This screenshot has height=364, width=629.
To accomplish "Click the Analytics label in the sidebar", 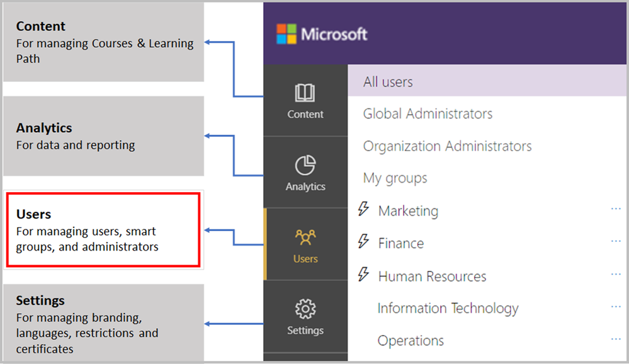I will click(305, 186).
